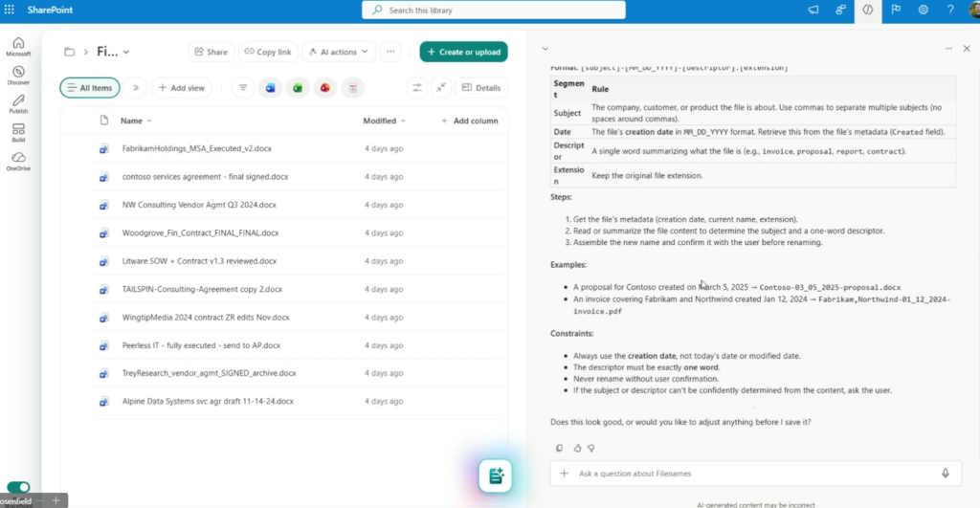This screenshot has width=980, height=508.
Task: Open TreyResearch_vendor_agmt_SIGNED_archive.docx
Action: [x=209, y=373]
